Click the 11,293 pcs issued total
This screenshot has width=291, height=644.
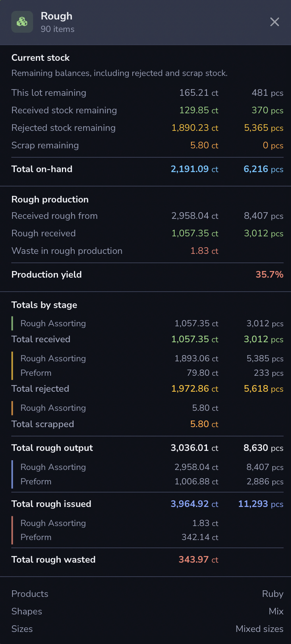coord(261,504)
